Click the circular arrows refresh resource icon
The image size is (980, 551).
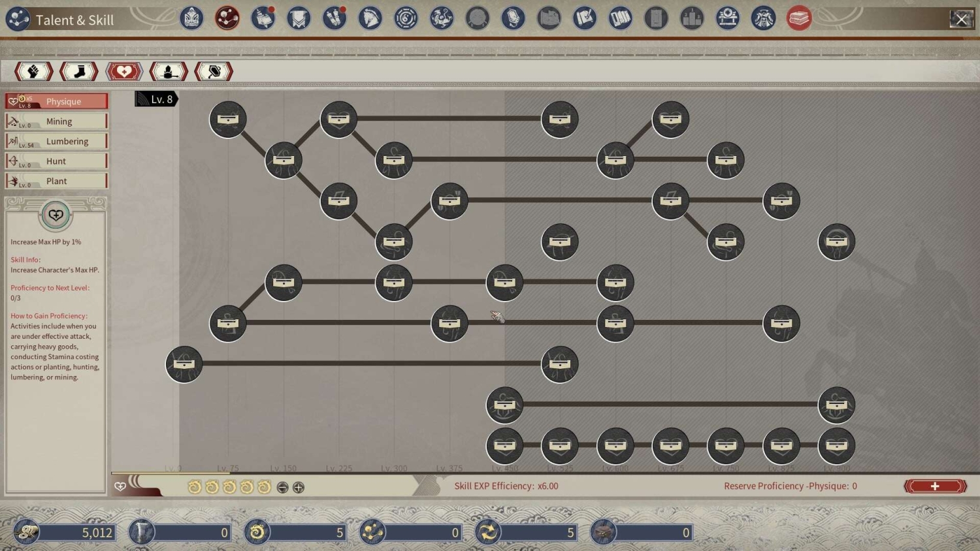[487, 532]
